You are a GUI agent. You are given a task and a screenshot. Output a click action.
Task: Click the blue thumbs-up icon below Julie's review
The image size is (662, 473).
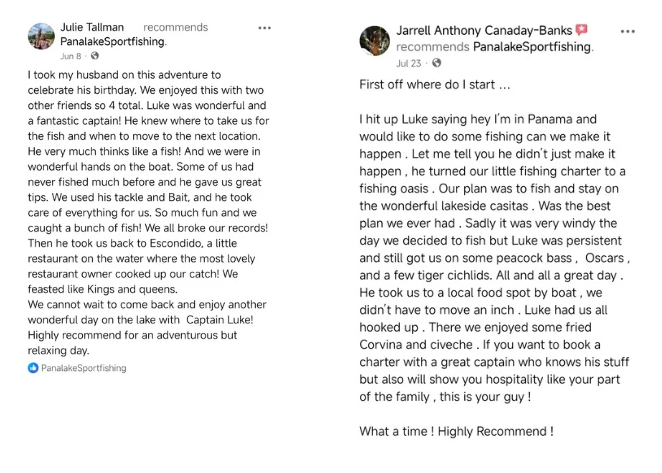tap(33, 368)
